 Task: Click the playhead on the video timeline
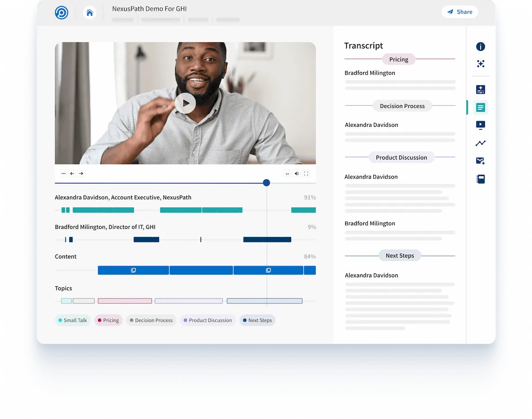pyautogui.click(x=266, y=183)
